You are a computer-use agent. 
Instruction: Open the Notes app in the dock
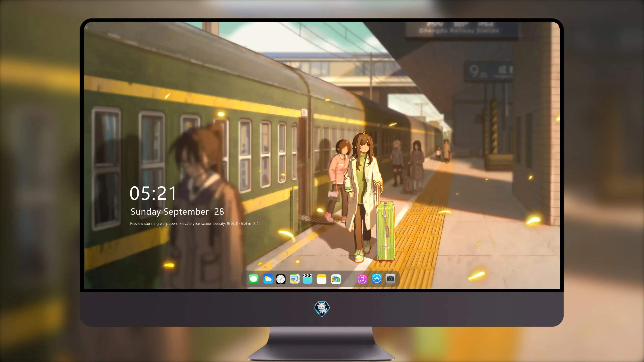click(321, 279)
